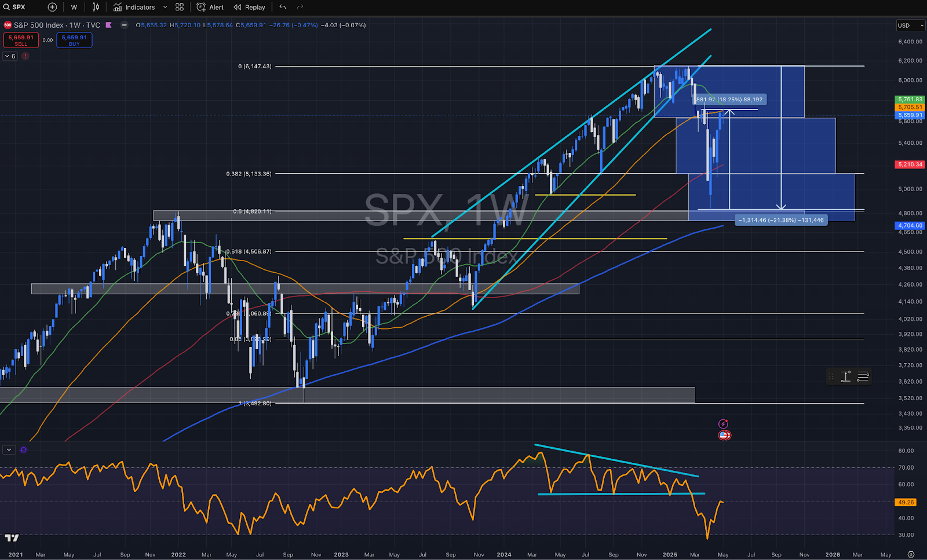Screen dimensions: 927x560
Task: Click the 0.00 spread value
Action: pyautogui.click(x=48, y=40)
